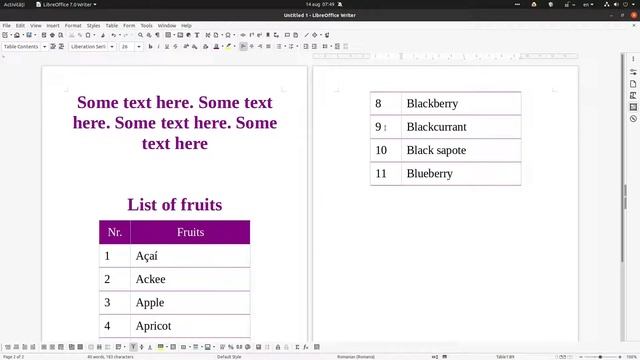
Task: Click the status bar zoom slider handle
Action: 600,357
